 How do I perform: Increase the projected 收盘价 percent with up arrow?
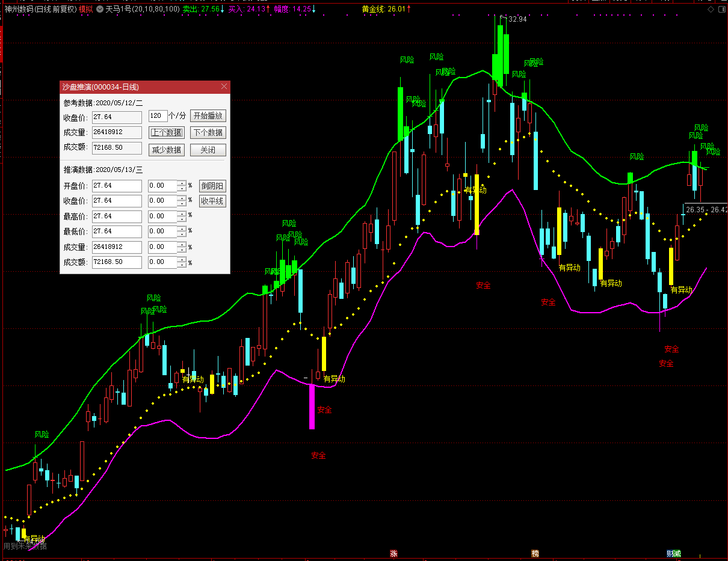click(x=181, y=198)
